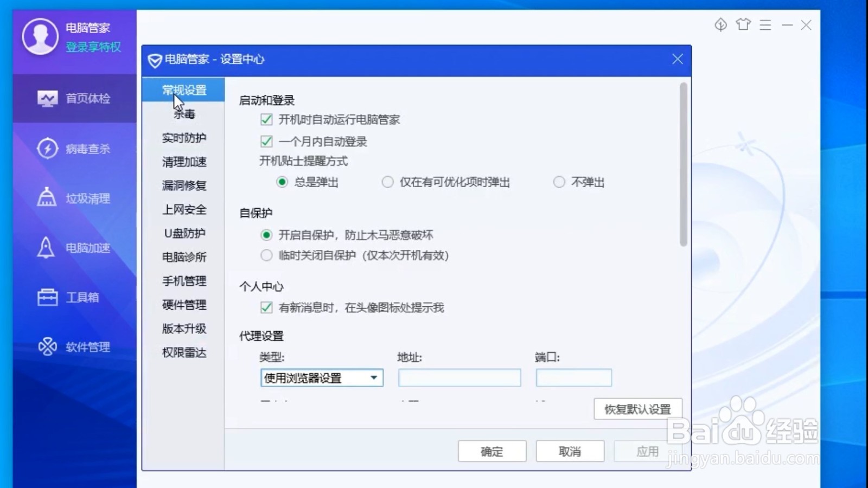Toggle 开机时自动运行电脑管家 checkbox
The image size is (868, 488).
(x=266, y=119)
